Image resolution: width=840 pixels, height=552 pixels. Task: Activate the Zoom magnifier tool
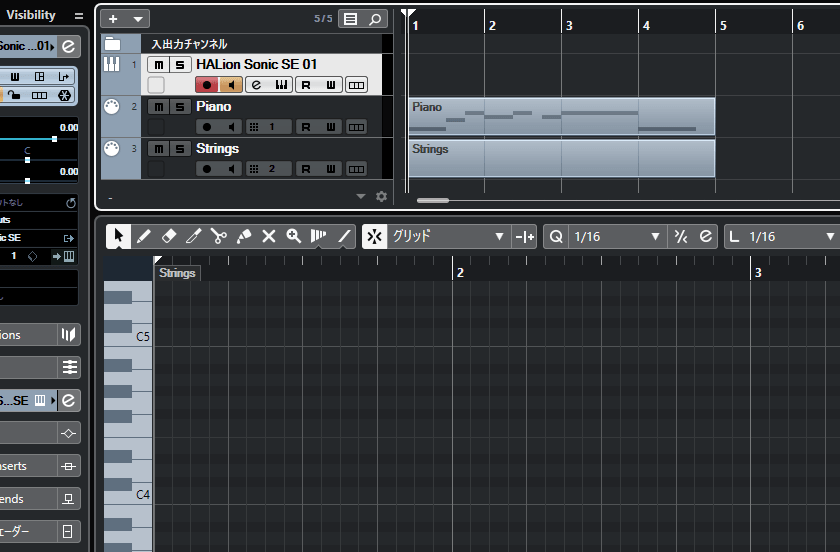pyautogui.click(x=294, y=236)
